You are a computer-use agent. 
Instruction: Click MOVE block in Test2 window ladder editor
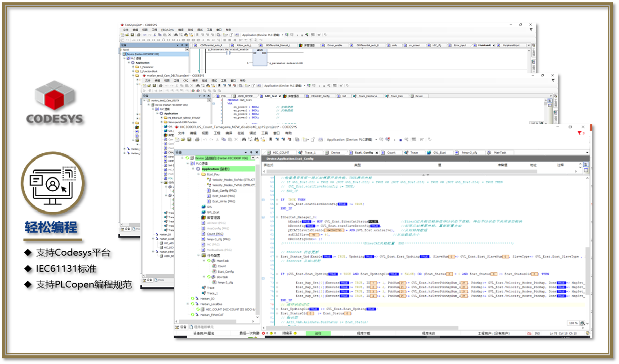pyautogui.click(x=260, y=57)
